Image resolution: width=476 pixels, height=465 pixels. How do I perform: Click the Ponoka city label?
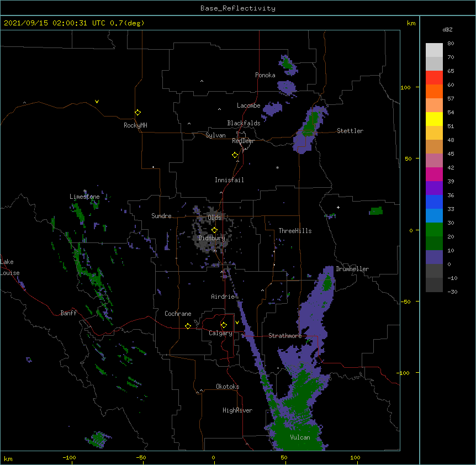click(x=265, y=75)
